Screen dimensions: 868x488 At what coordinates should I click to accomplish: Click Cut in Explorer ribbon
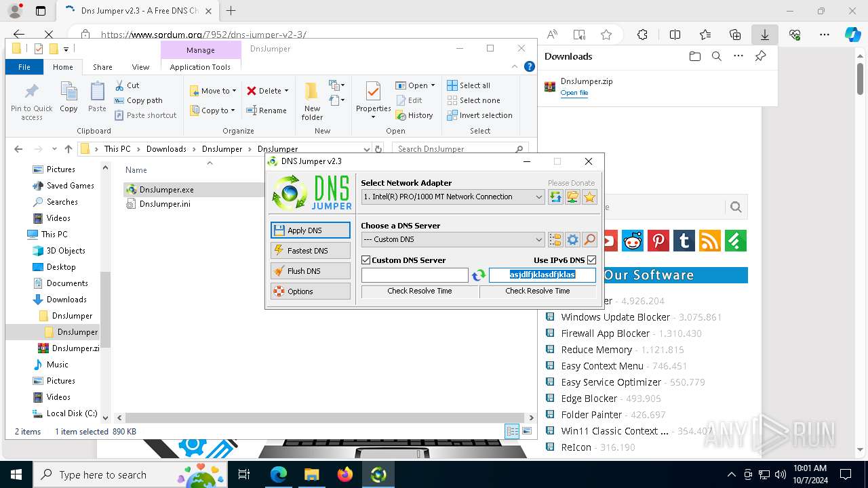click(127, 85)
